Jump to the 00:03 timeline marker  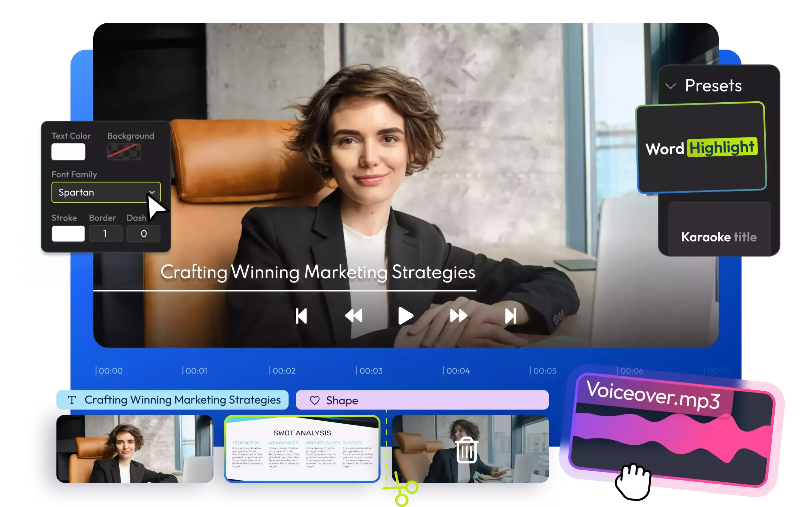(x=370, y=371)
